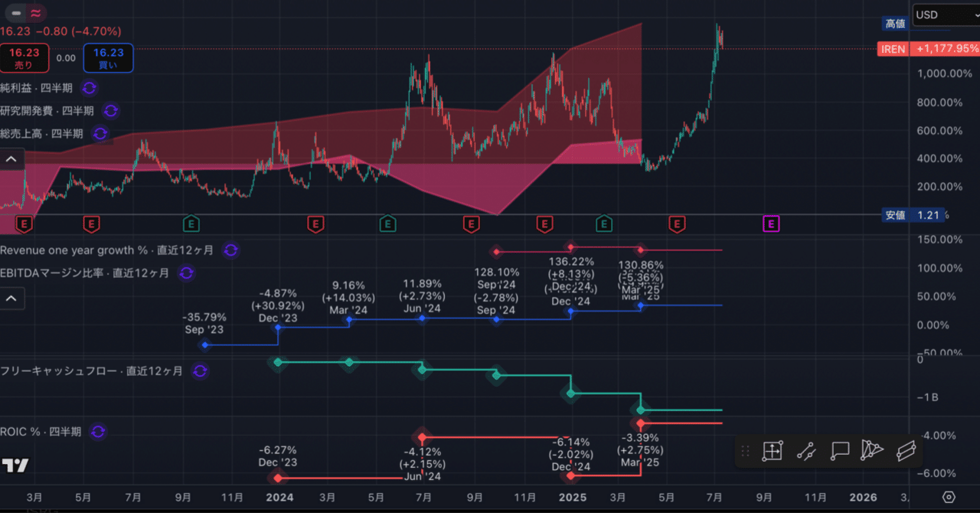
Task: Click the green earnings E marker near September 2023
Action: [191, 224]
